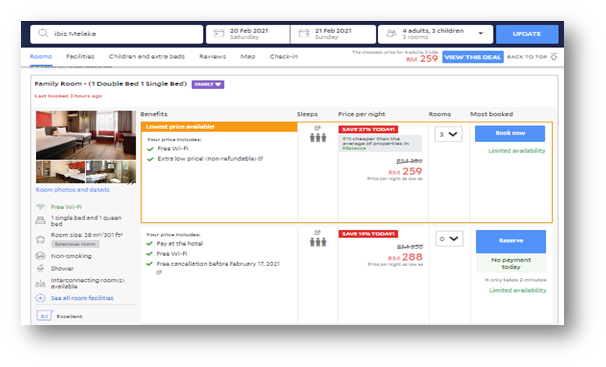606x367 pixels.
Task: Click the Extra low price checkmark icon
Action: (x=150, y=159)
